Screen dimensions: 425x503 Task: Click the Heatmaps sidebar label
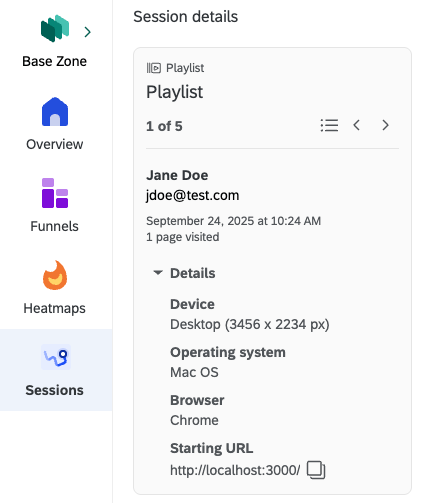pyautogui.click(x=55, y=308)
